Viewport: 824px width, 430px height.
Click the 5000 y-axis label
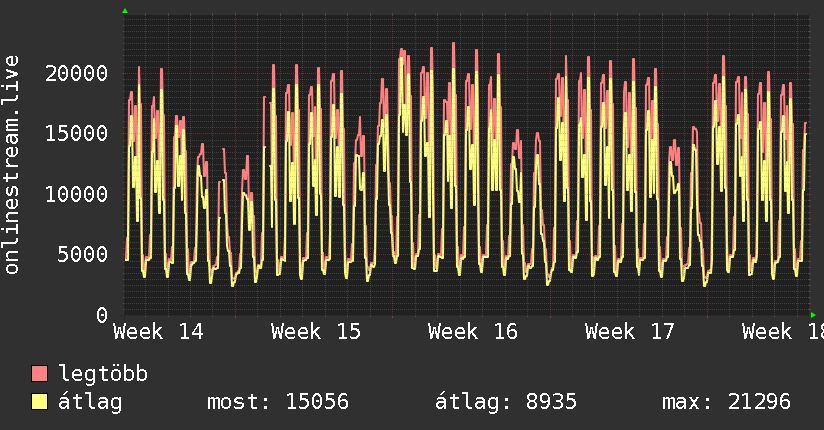pyautogui.click(x=83, y=254)
